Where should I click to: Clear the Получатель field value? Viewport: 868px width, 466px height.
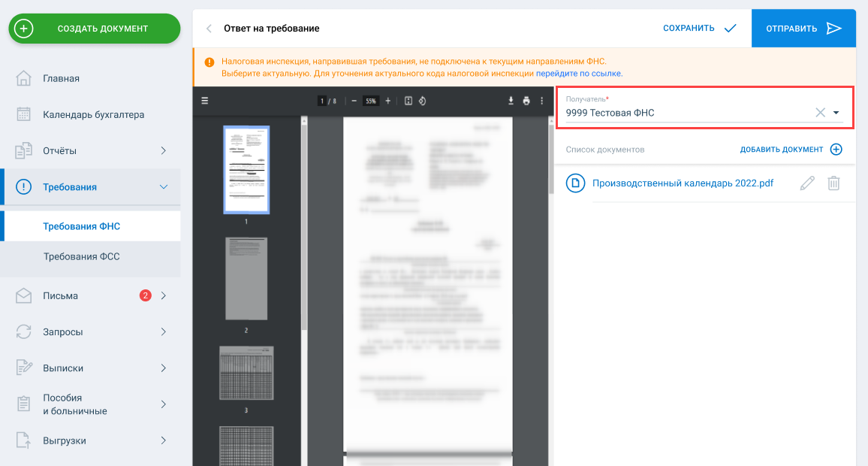tap(820, 113)
